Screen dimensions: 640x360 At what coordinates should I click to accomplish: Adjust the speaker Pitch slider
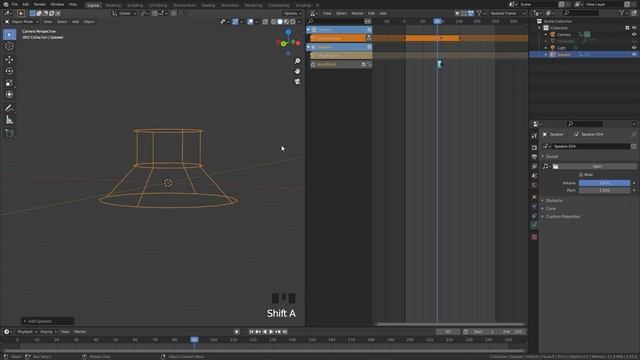coord(604,190)
